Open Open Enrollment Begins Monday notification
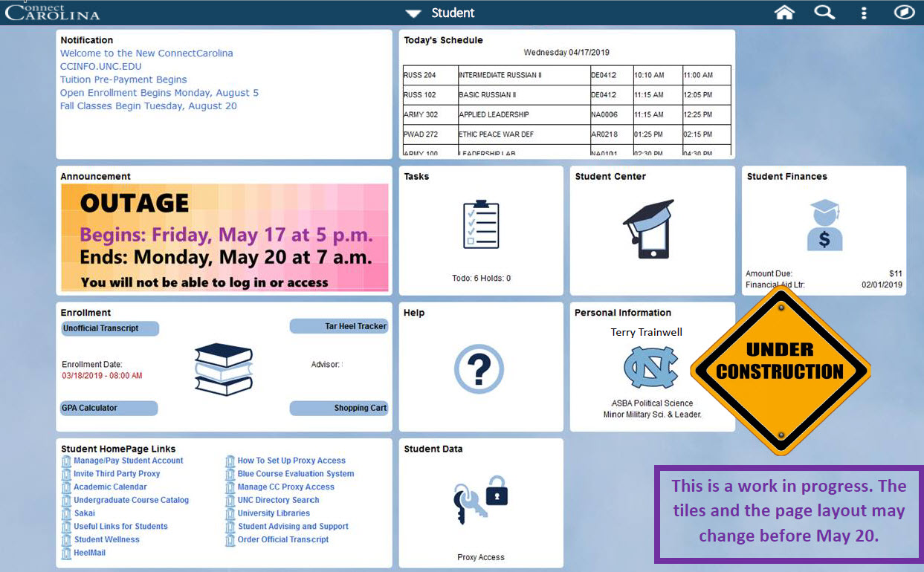Image resolution: width=924 pixels, height=572 pixels. click(x=159, y=93)
